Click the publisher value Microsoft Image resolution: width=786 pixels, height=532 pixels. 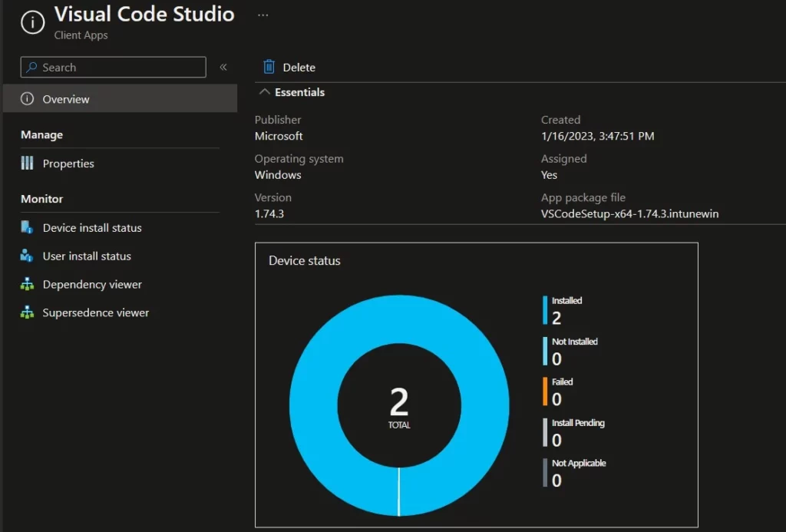point(279,136)
